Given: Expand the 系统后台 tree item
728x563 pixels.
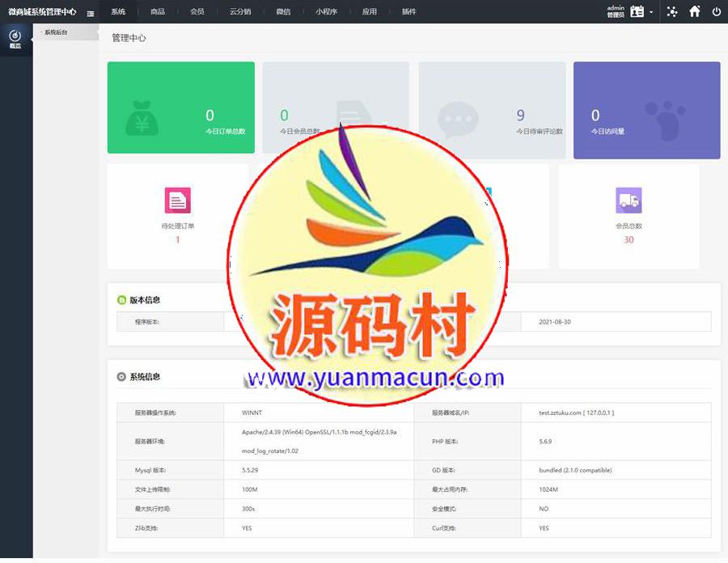Looking at the screenshot, I should click(56, 32).
